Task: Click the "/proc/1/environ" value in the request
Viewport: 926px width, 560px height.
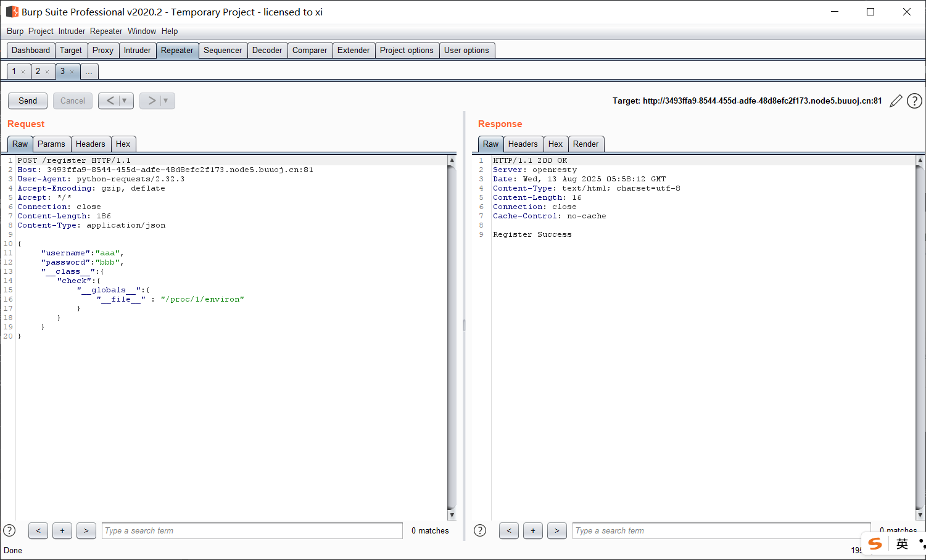Action: [x=202, y=299]
